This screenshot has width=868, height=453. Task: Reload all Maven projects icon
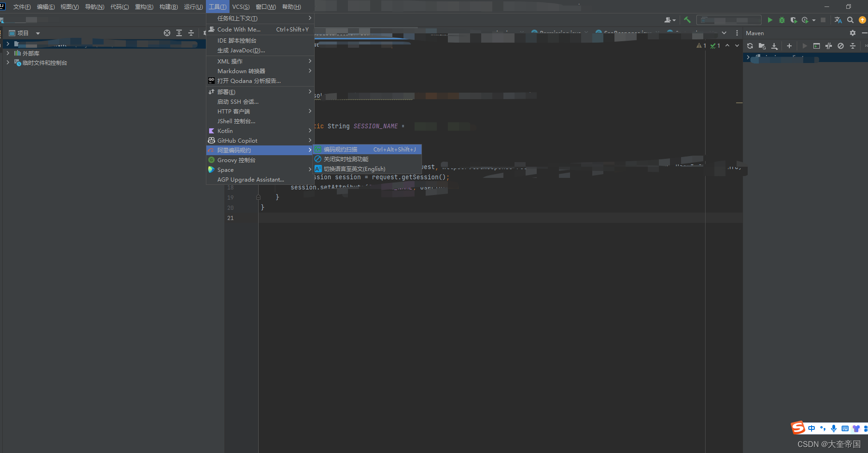coord(750,46)
